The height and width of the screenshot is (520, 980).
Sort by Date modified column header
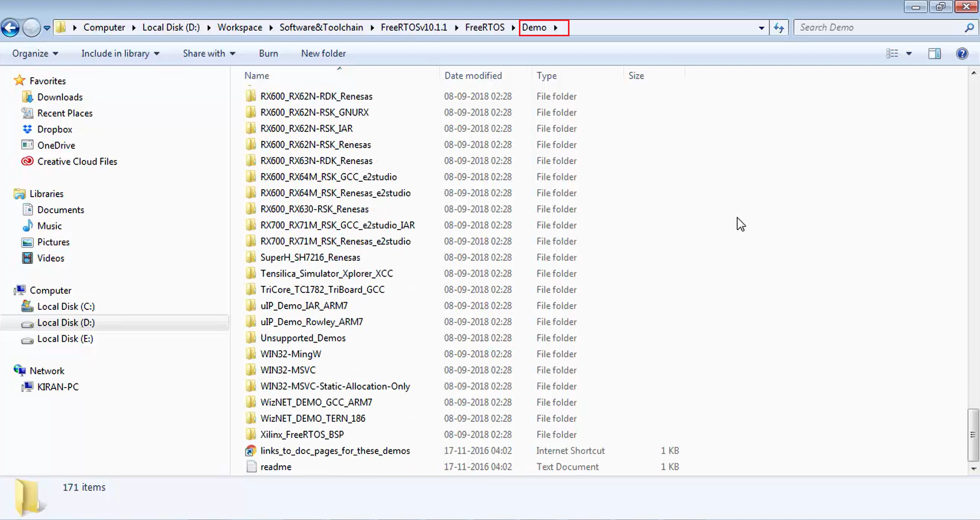tap(473, 76)
